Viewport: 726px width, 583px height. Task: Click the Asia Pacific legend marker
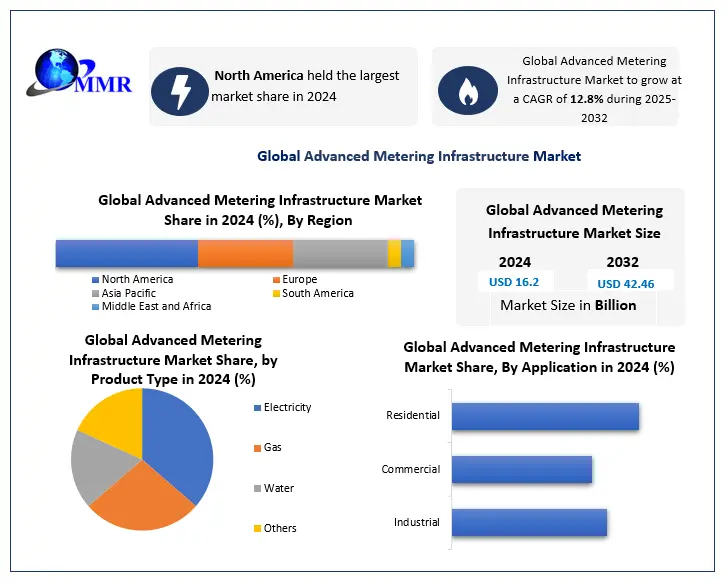point(96,294)
